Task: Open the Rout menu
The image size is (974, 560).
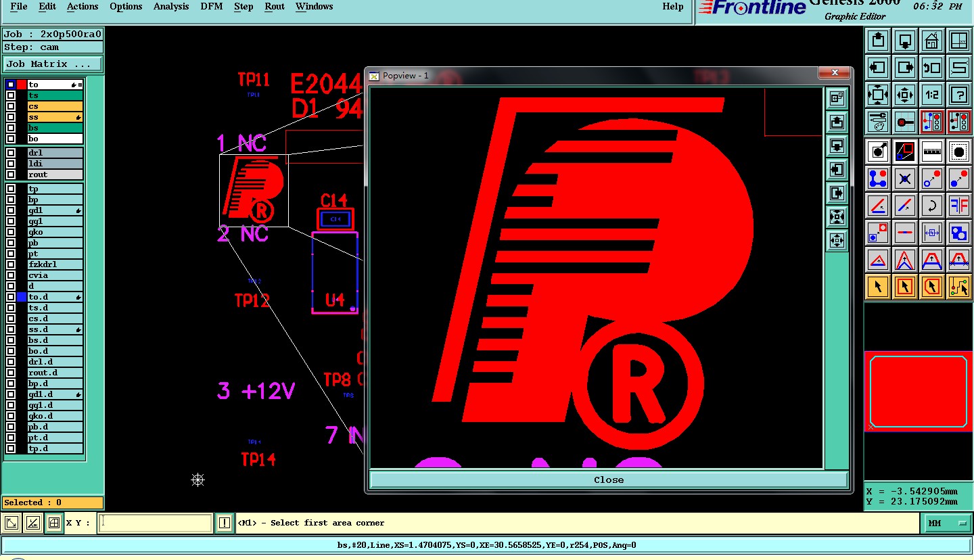Action: point(275,7)
